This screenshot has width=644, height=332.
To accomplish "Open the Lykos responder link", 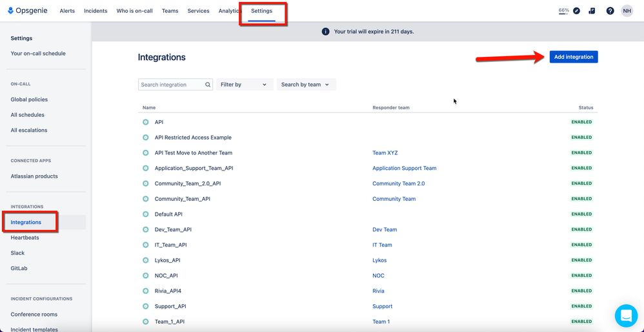I will 379,260.
